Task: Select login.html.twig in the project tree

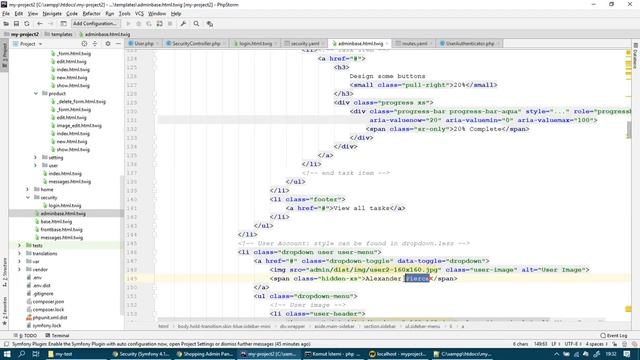Action: coord(64,206)
